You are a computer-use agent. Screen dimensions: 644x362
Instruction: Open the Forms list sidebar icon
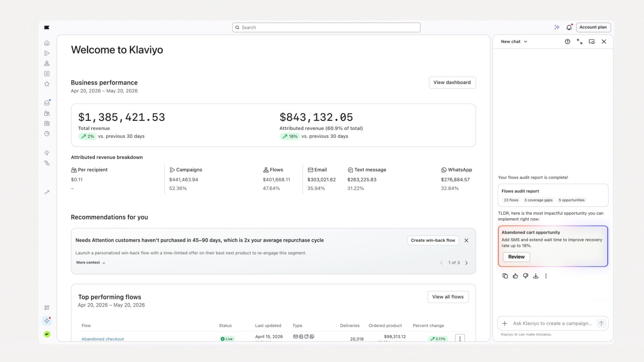(47, 74)
